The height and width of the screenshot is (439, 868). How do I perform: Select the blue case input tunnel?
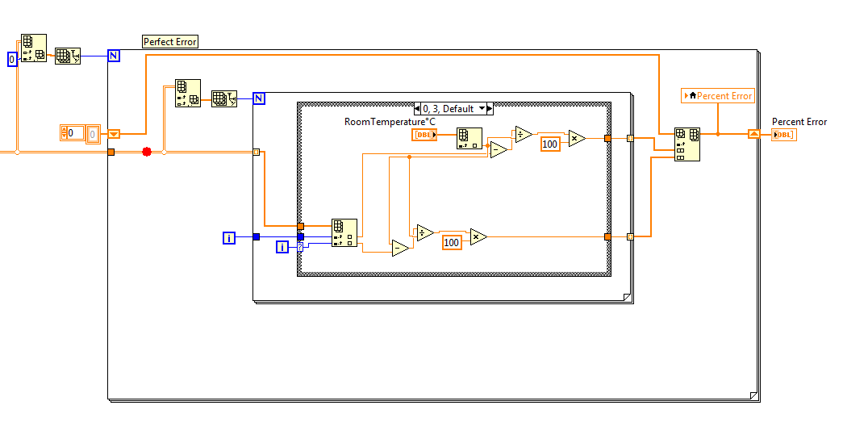click(301, 237)
